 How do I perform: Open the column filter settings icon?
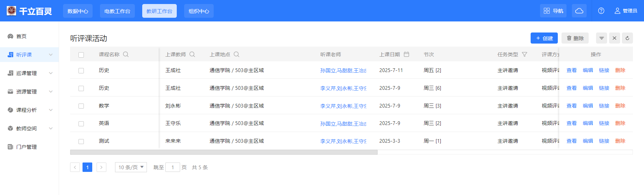click(x=601, y=38)
